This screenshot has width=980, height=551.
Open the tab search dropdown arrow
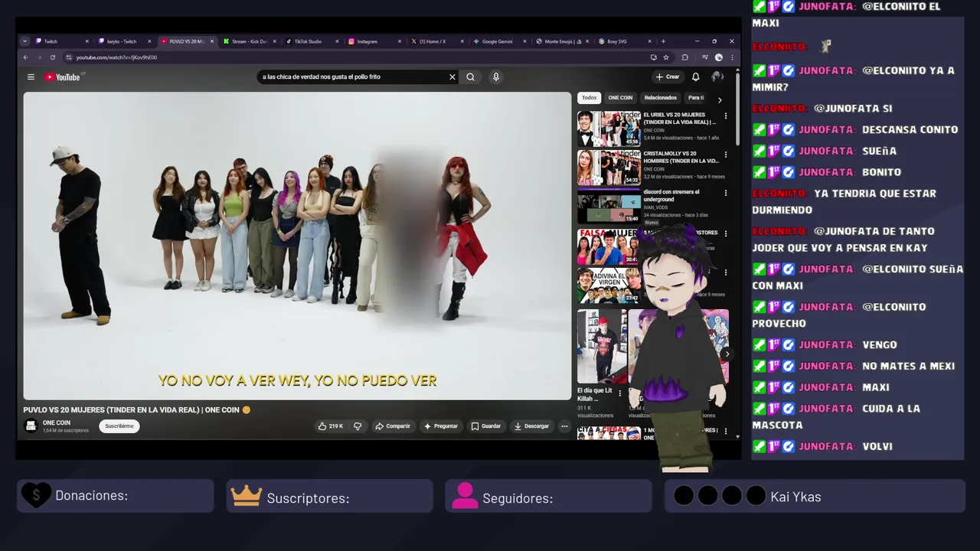pyautogui.click(x=24, y=41)
